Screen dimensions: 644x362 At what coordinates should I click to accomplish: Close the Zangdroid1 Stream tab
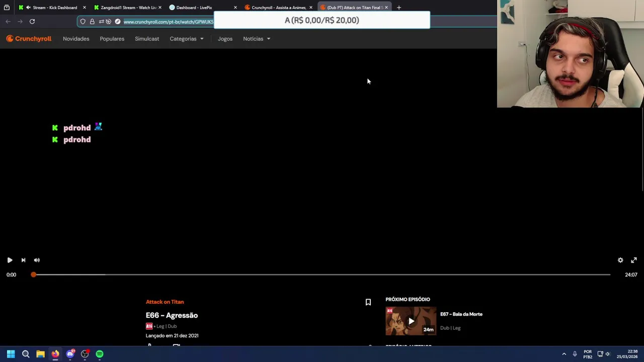(159, 8)
